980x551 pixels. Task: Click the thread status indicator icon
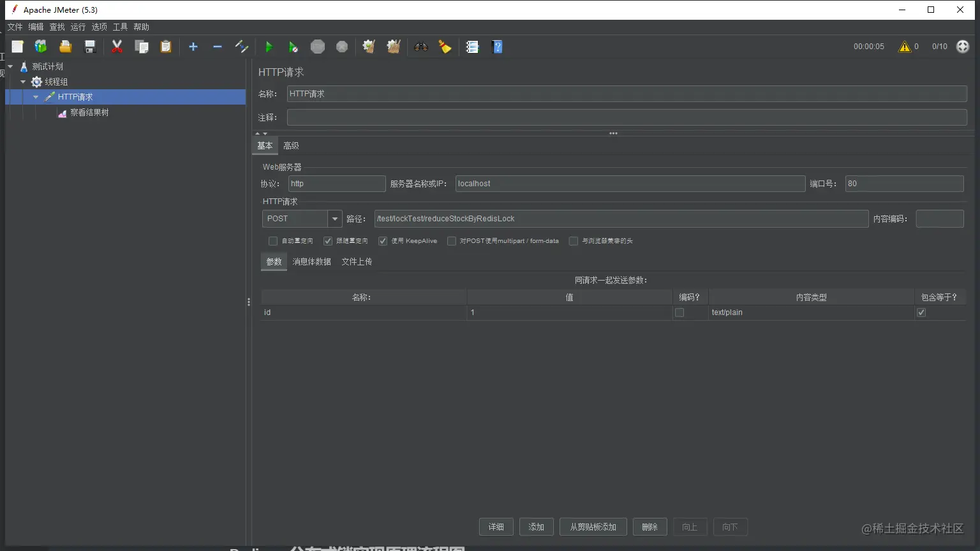coord(963,47)
